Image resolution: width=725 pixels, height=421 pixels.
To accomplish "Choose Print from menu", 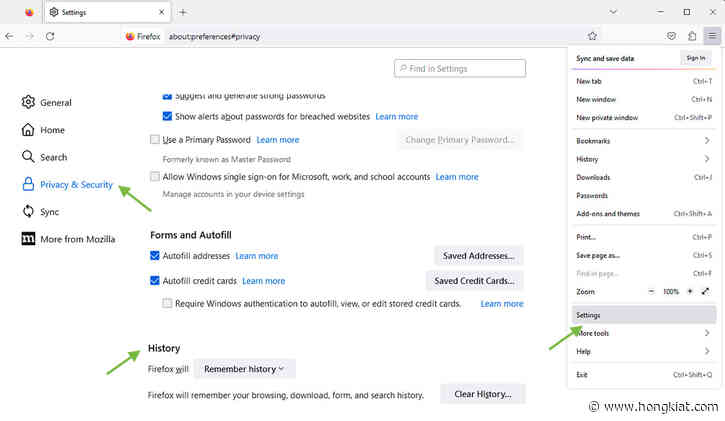I will [x=644, y=237].
